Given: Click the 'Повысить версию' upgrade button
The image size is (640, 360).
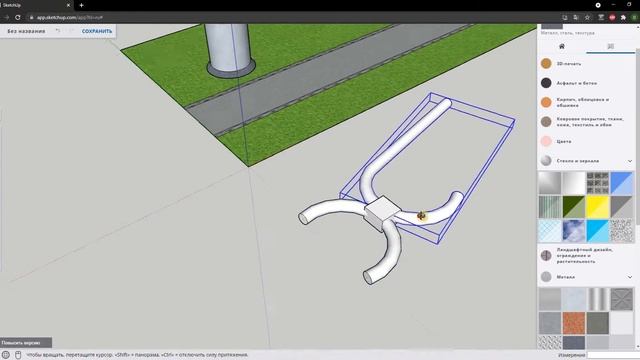Looking at the screenshot, I should point(26,343).
